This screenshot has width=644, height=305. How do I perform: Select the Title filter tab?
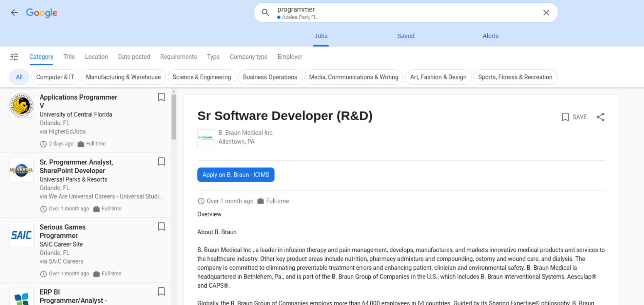pyautogui.click(x=69, y=57)
